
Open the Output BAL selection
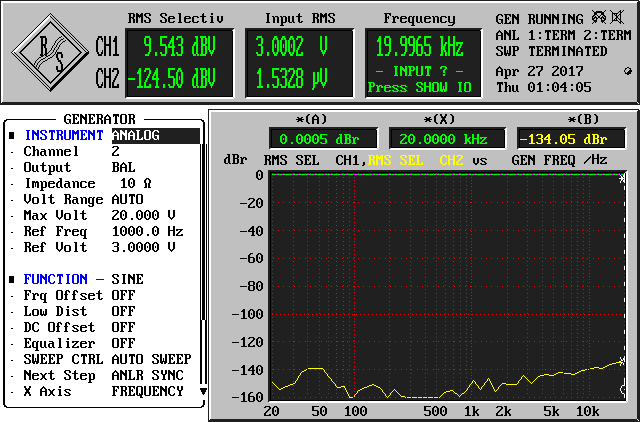click(123, 167)
